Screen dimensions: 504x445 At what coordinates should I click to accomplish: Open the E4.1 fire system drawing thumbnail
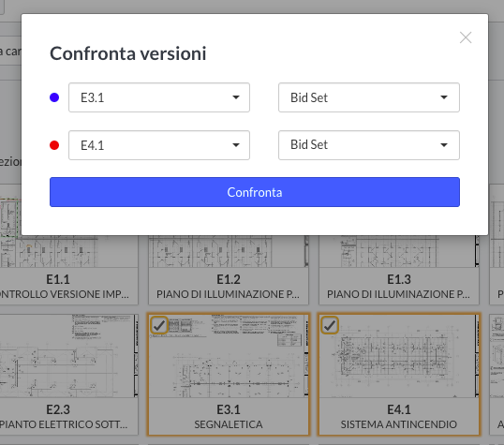(x=398, y=356)
